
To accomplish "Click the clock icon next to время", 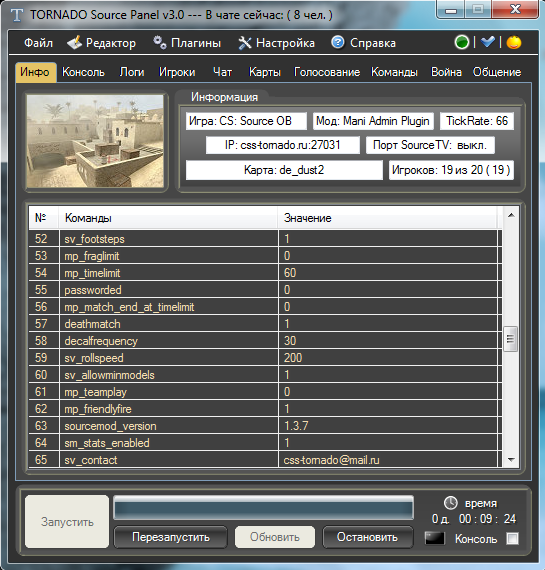I will click(x=450, y=503).
